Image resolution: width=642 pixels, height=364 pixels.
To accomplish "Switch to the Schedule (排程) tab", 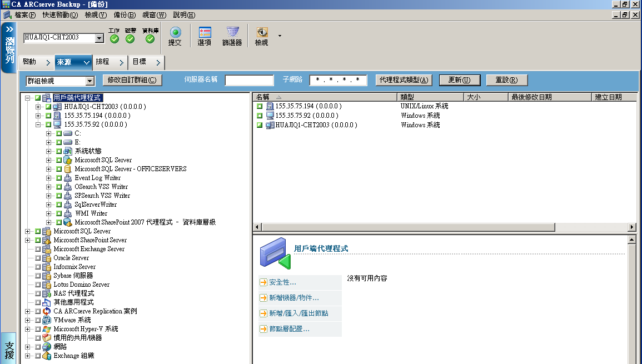I will 110,62.
